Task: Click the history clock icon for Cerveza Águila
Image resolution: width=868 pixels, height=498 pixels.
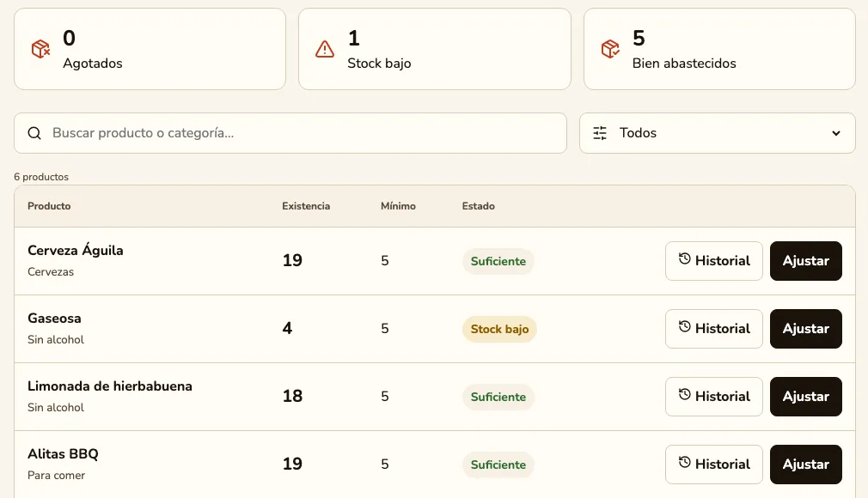Action: coord(685,259)
